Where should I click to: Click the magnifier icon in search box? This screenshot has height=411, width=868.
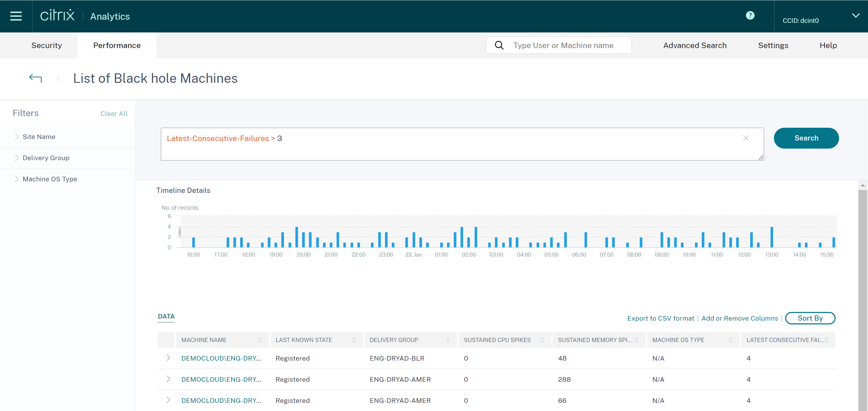click(x=499, y=45)
